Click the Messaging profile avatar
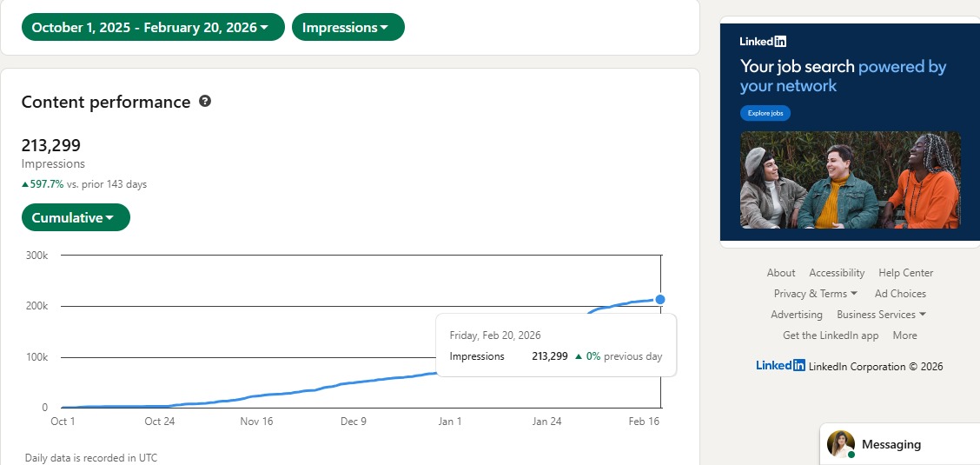The image size is (980, 465). tap(840, 444)
